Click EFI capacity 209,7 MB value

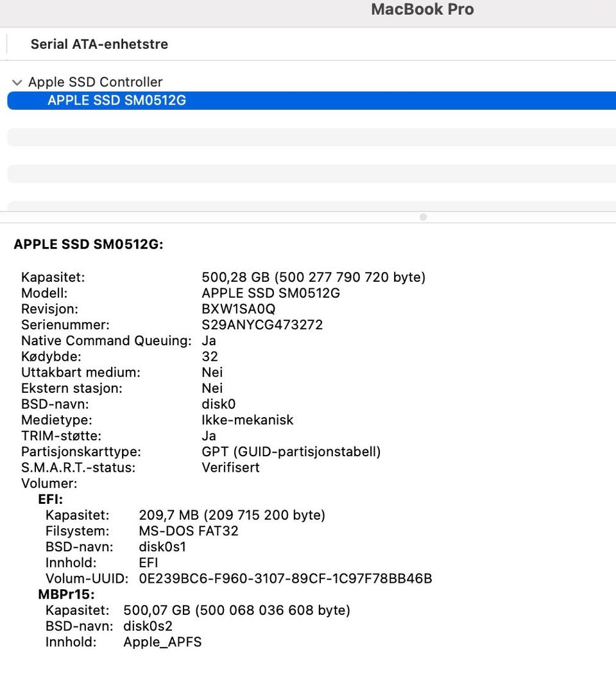[232, 515]
